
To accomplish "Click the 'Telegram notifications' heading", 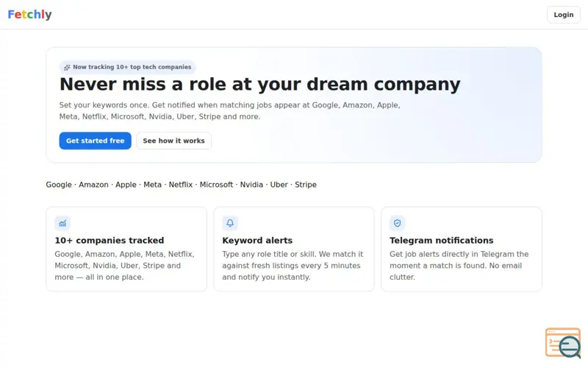I will point(442,241).
